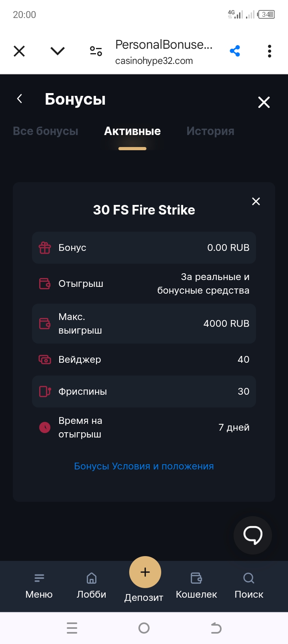The height and width of the screenshot is (644, 288).
Task: Expand the browser tab chevron down
Action: [x=58, y=51]
